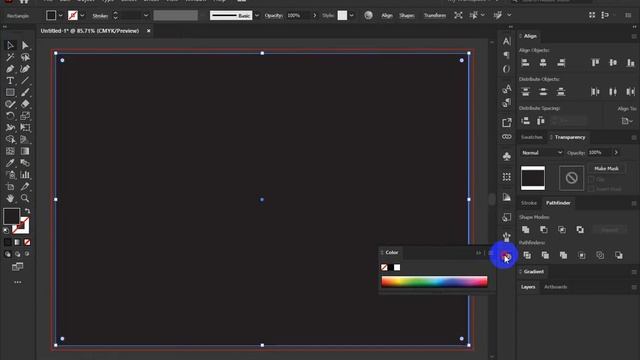Select the Pen tool

click(x=10, y=69)
